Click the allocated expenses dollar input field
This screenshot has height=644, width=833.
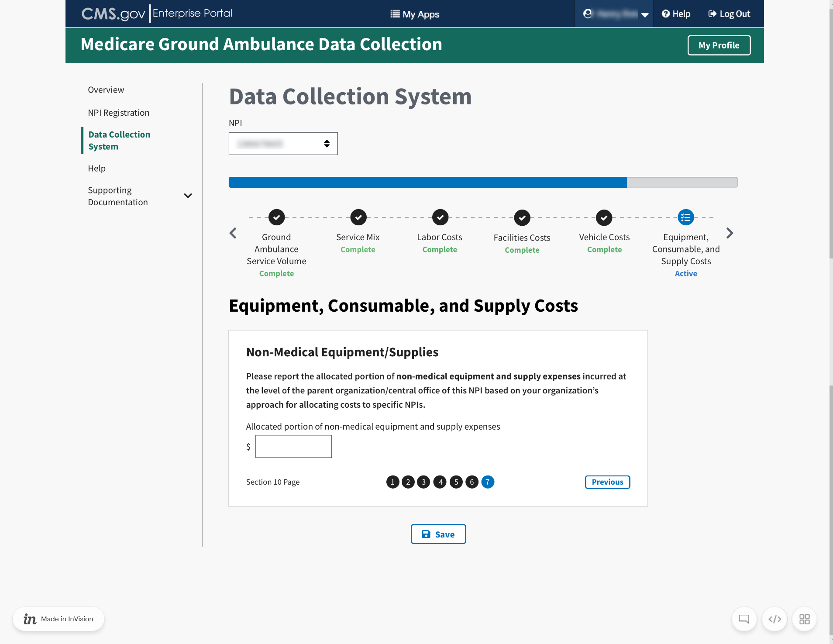click(x=293, y=446)
